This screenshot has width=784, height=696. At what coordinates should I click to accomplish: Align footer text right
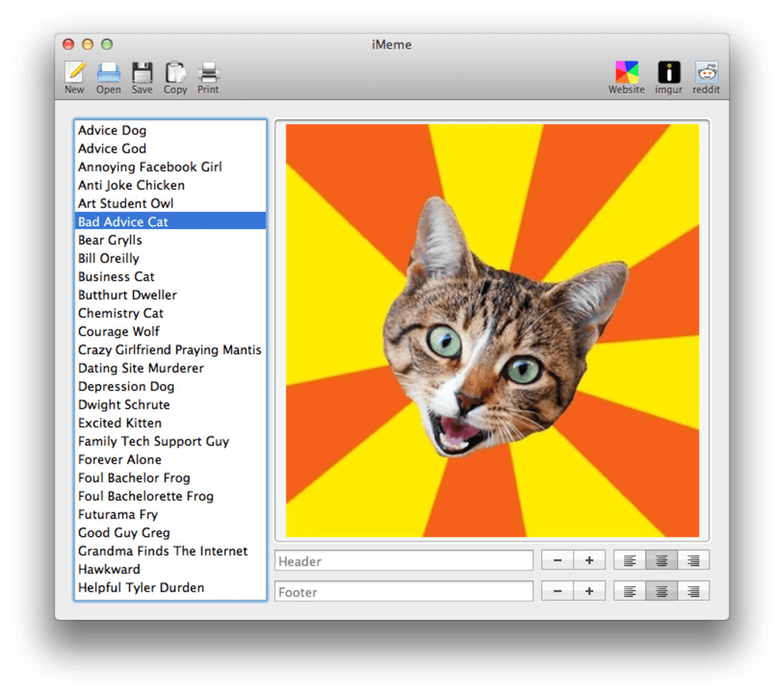pos(693,591)
